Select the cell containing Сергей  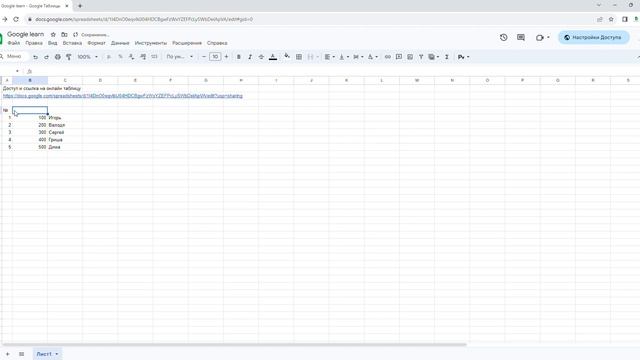[x=64, y=132]
